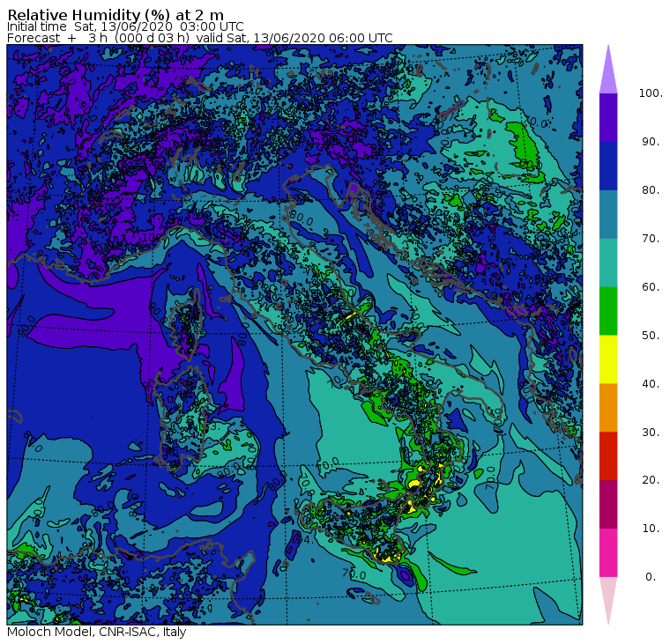The width and height of the screenshot is (670, 644).
Task: Pick the orange 30–40 legend band
Action: (x=608, y=408)
